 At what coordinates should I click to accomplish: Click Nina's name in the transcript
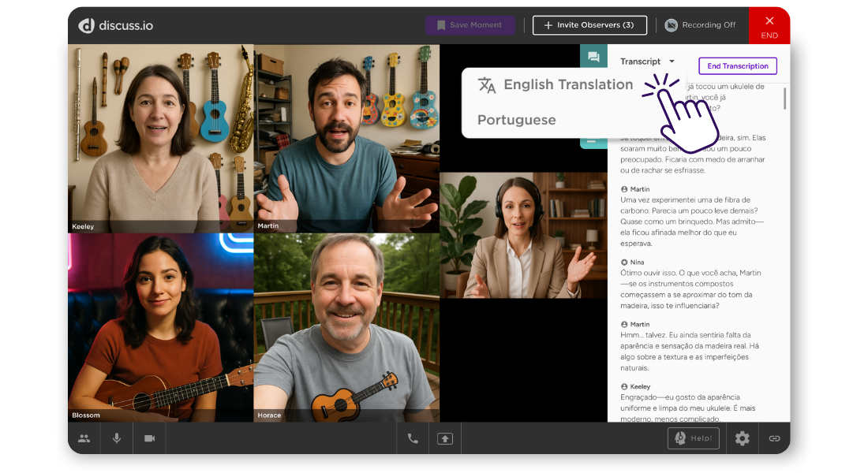tap(637, 263)
